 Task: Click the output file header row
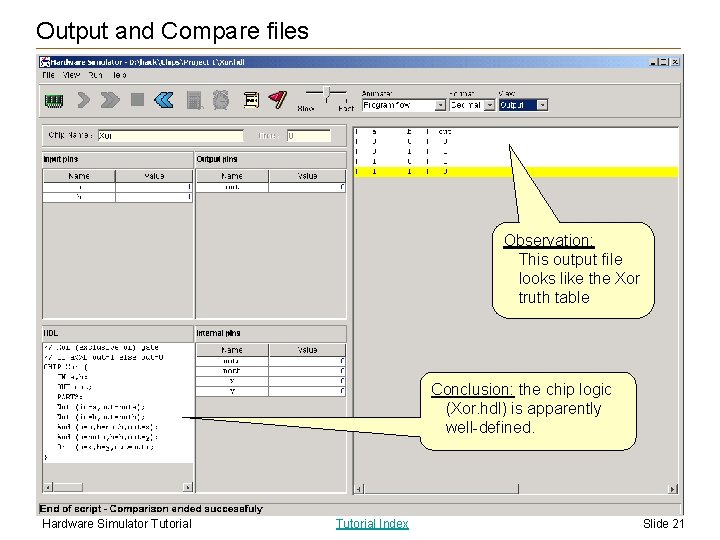516,132
